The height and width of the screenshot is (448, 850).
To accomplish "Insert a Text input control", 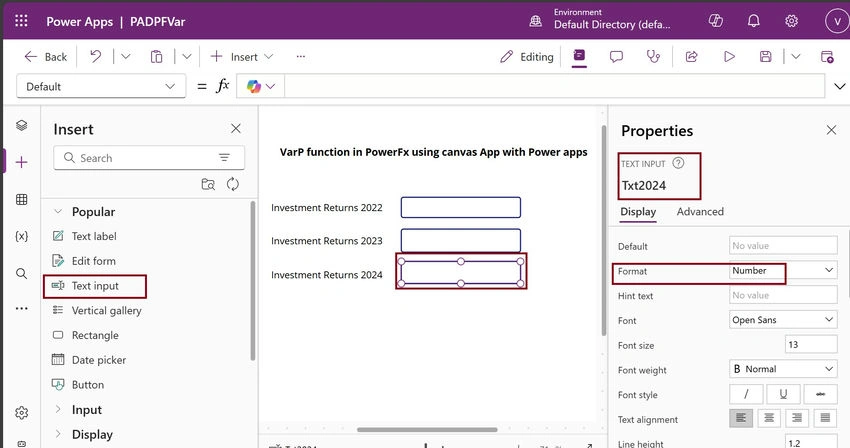I will tap(95, 286).
